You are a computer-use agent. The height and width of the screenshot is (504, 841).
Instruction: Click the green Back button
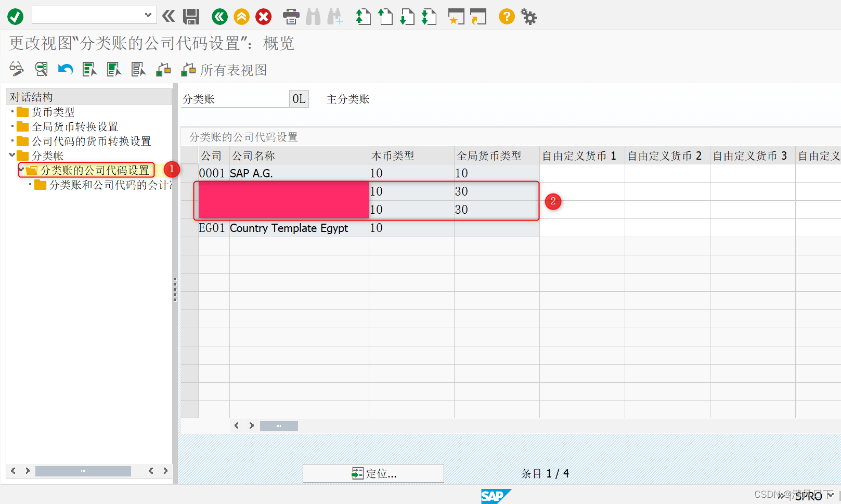(220, 17)
